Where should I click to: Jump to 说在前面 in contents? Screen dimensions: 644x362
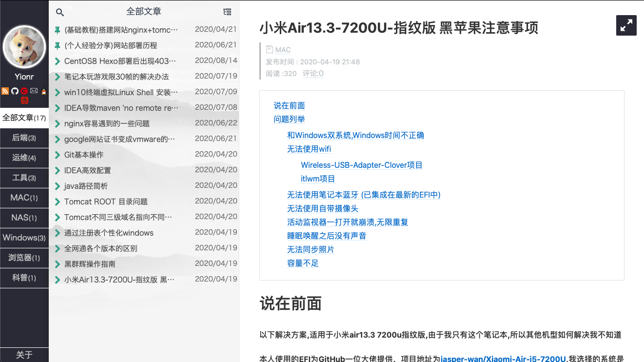(289, 105)
